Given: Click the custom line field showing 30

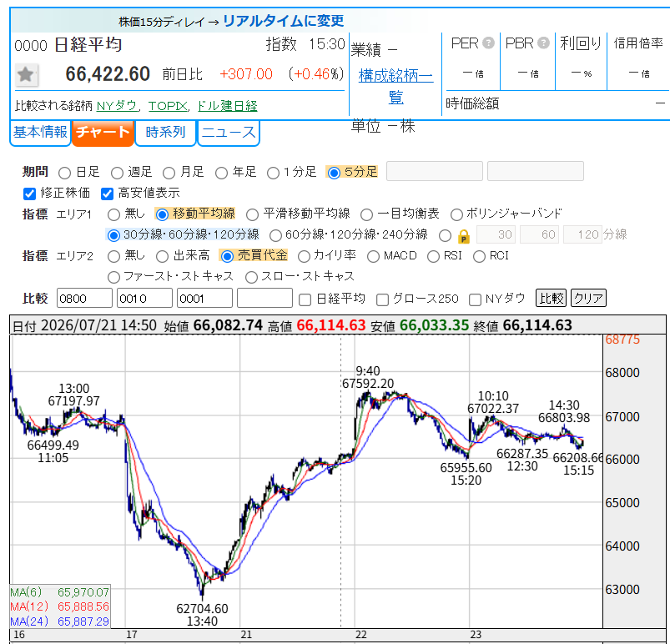Looking at the screenshot, I should tap(496, 234).
